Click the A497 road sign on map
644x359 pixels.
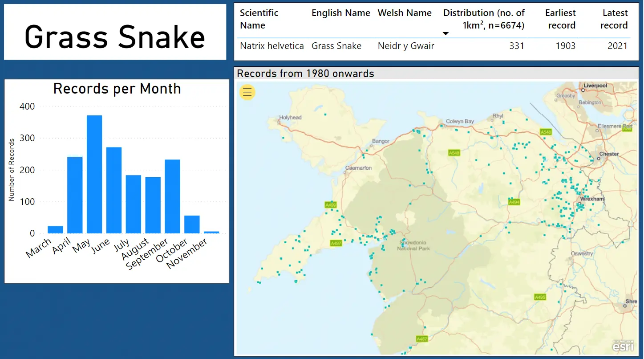(336, 243)
